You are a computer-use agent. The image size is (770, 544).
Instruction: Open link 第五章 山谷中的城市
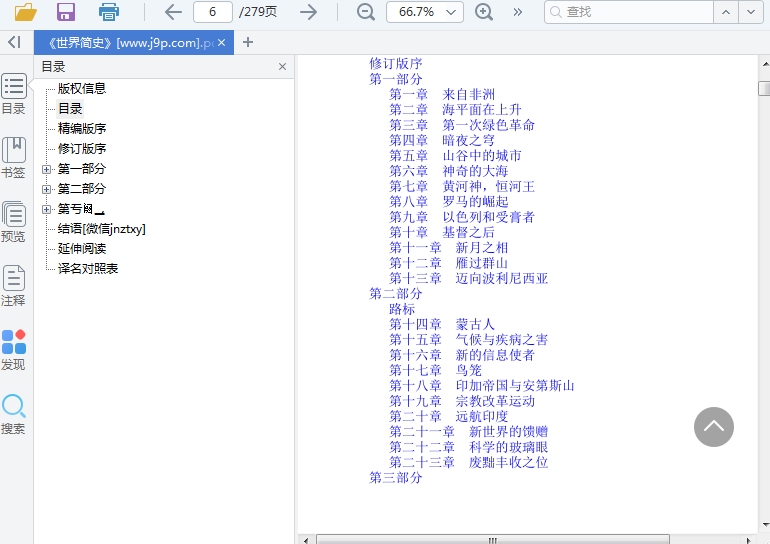pos(455,156)
